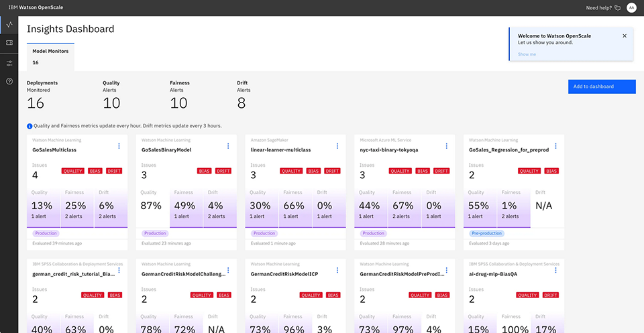
Task: Click IBM Watson OpenScale header title
Action: pos(36,8)
